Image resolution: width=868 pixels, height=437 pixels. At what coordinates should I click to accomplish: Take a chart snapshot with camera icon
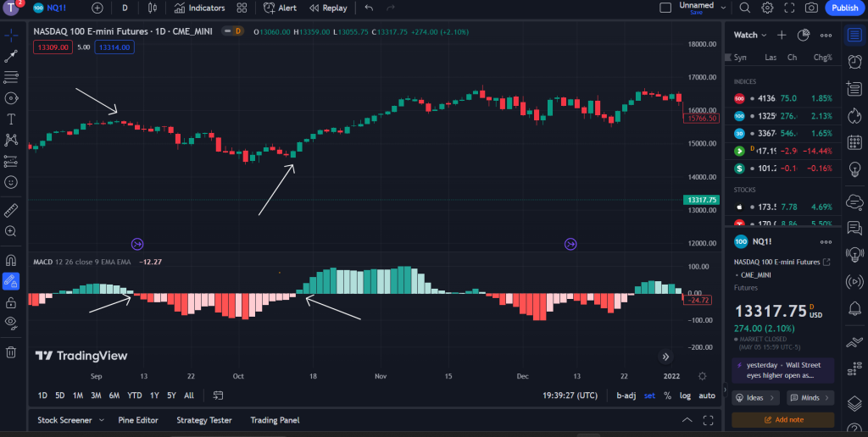point(811,8)
